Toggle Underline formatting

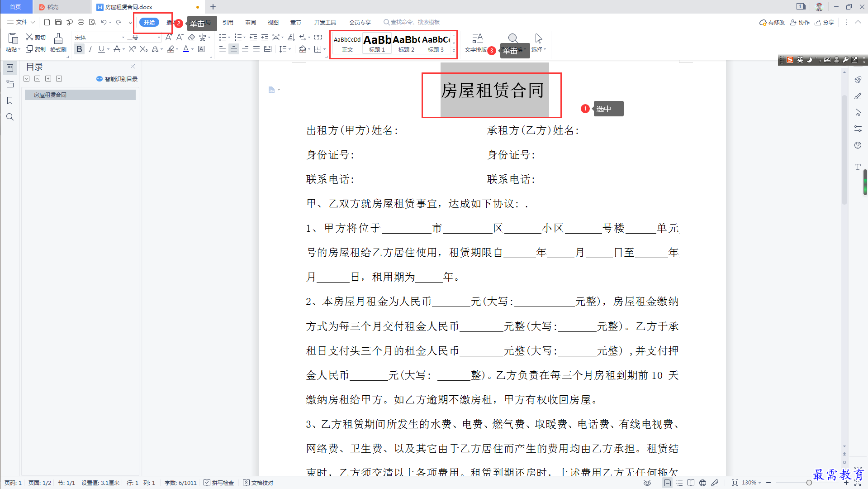click(101, 49)
